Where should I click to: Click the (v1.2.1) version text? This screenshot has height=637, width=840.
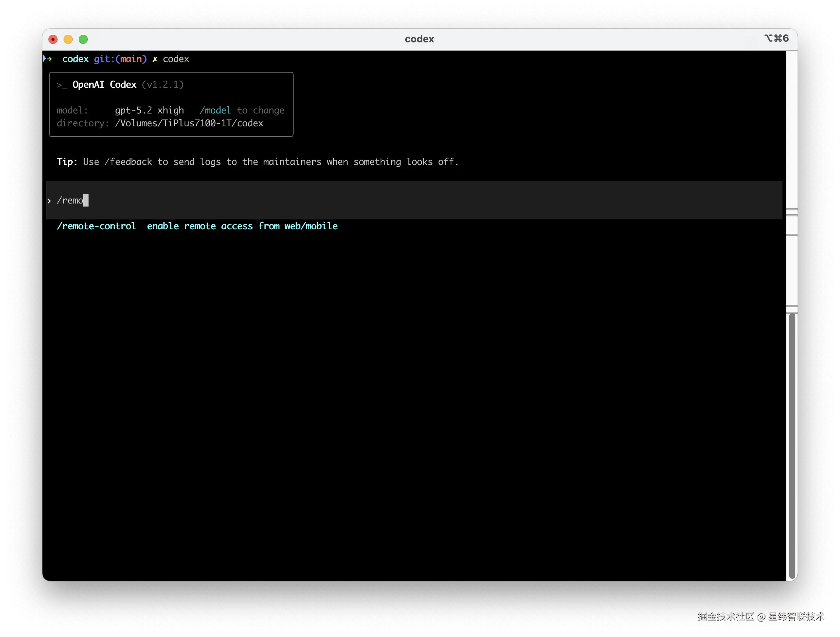pos(163,85)
